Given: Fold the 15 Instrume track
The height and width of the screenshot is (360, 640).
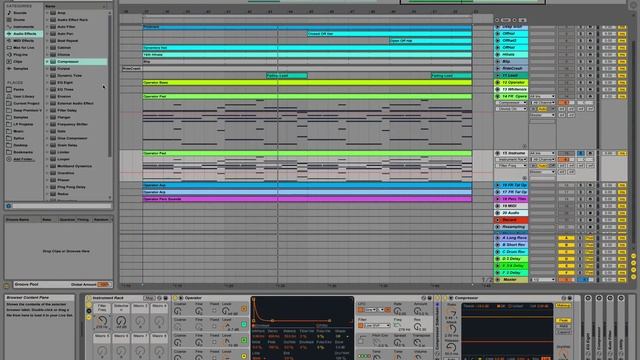Looking at the screenshot, I should (x=498, y=153).
